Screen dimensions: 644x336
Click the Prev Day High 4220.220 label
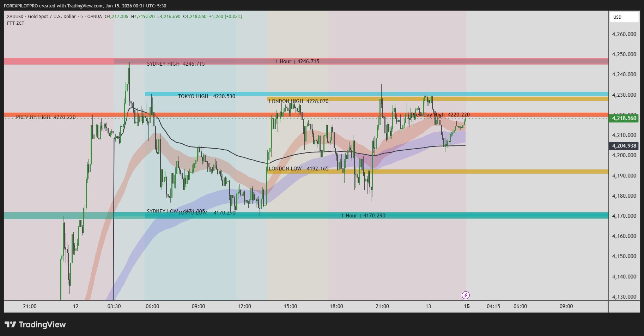click(x=441, y=115)
